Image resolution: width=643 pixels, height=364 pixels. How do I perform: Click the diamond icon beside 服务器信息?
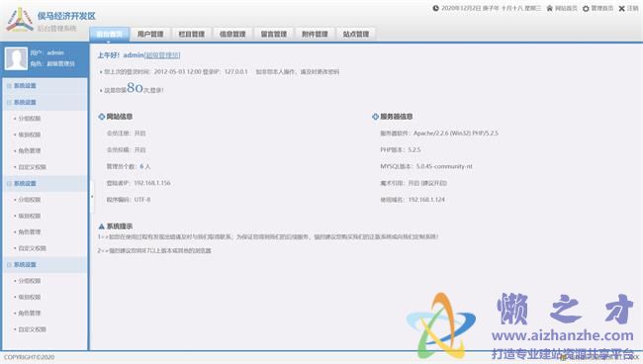375,117
